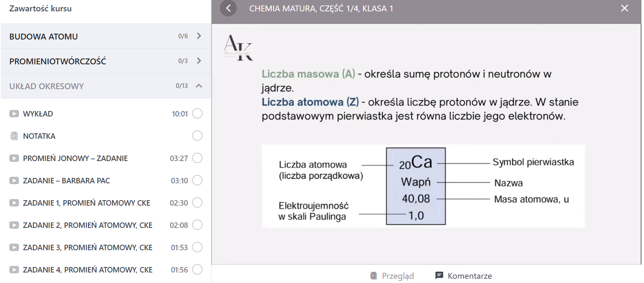Select the play icon for ZADANIE 1, PROMIEŃ ATOMOWY CKE
This screenshot has width=644, height=283.
14,202
